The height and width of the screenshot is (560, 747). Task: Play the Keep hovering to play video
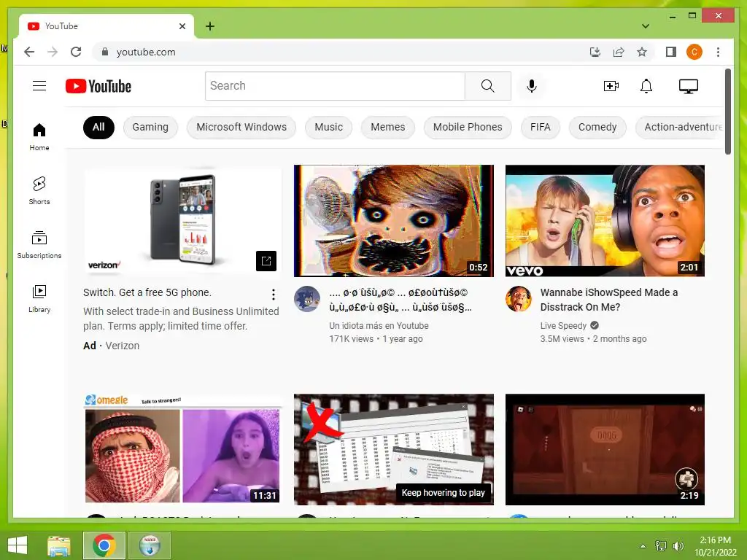coord(393,449)
